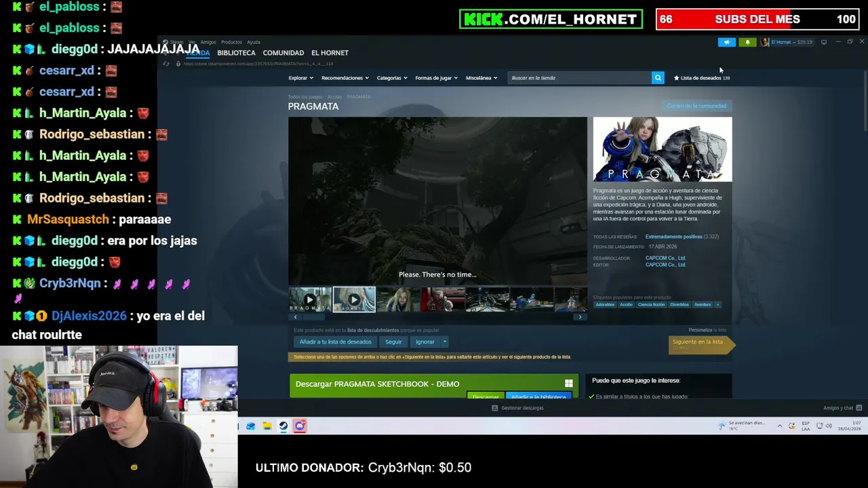Click the Discord taskbar icon

(x=300, y=426)
